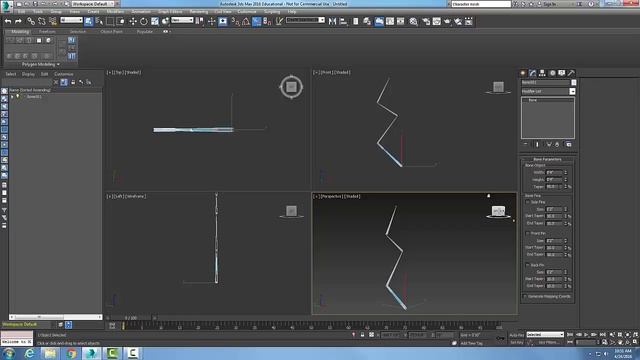Click the Undo arrow in main toolbar
Screen dimensions: 640x360
point(8,21)
